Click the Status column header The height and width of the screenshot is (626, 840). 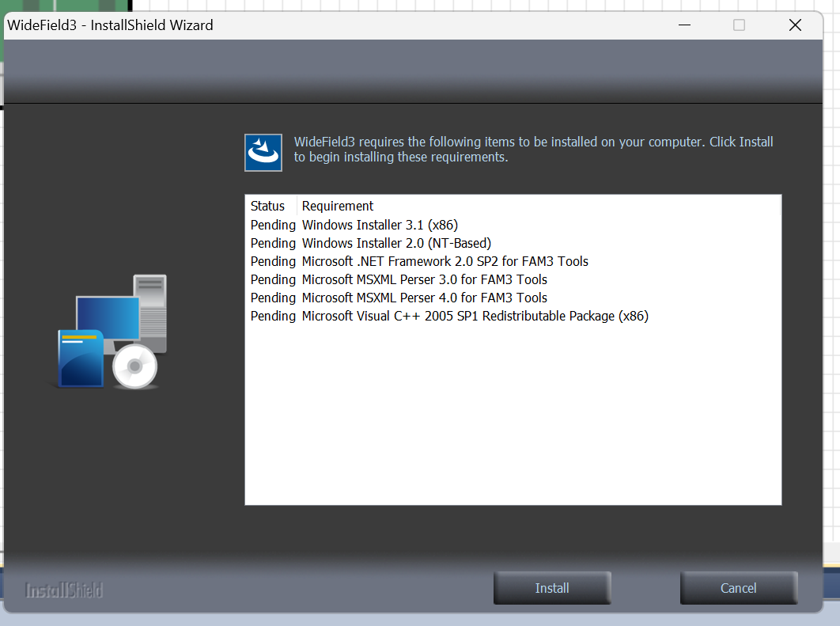tap(271, 206)
